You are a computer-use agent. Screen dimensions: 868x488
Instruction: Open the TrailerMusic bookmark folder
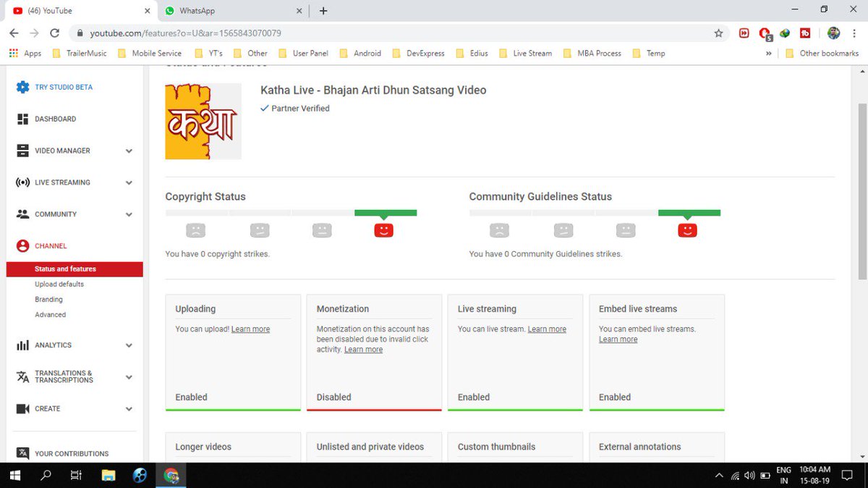click(80, 53)
